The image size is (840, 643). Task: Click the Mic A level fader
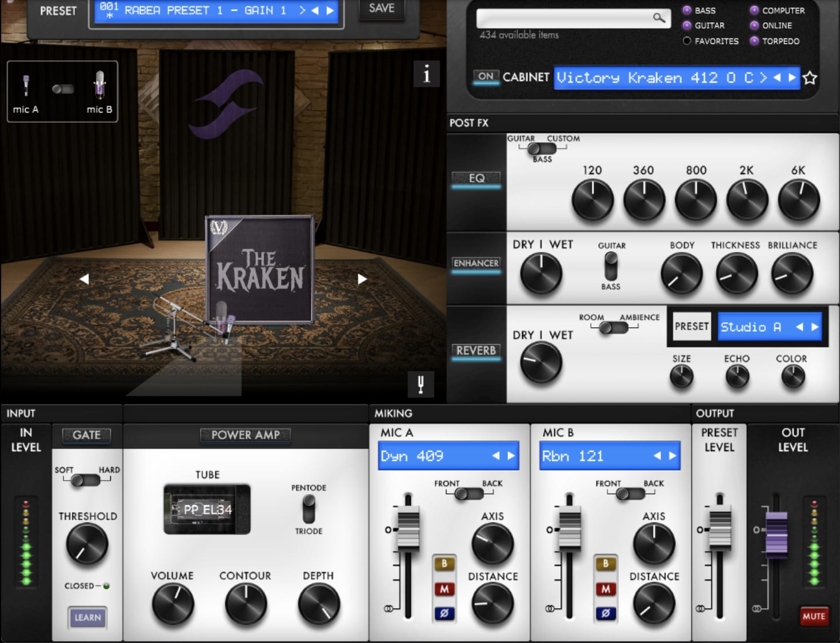click(408, 529)
